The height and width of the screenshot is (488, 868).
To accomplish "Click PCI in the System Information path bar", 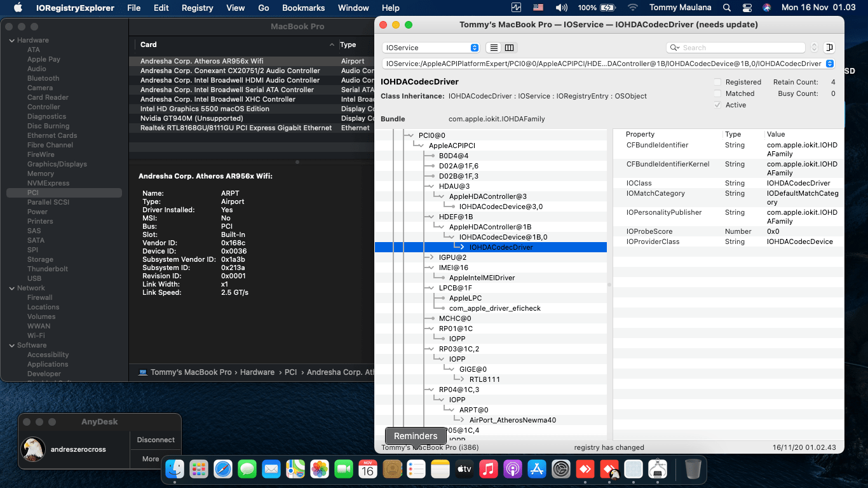I will pos(290,372).
